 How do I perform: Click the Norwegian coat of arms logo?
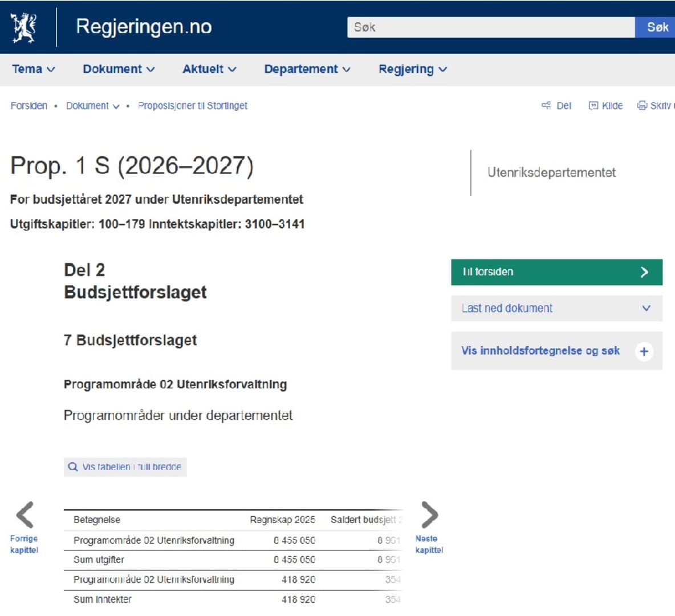click(24, 27)
